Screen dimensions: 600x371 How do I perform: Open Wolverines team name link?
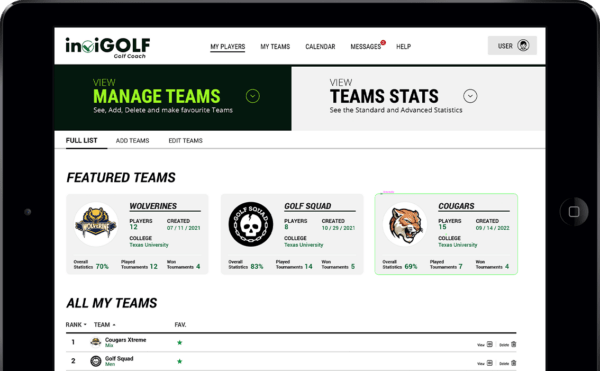(x=153, y=206)
